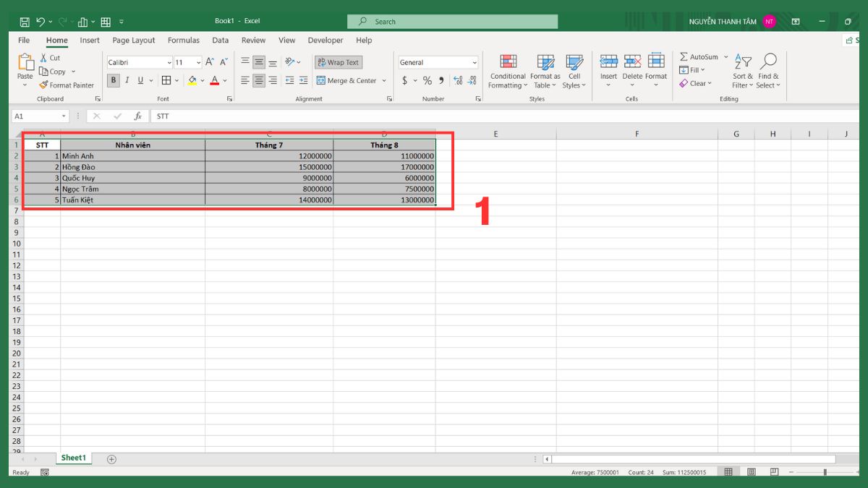Toggle Italic formatting
The height and width of the screenshot is (488, 868).
pos(126,80)
